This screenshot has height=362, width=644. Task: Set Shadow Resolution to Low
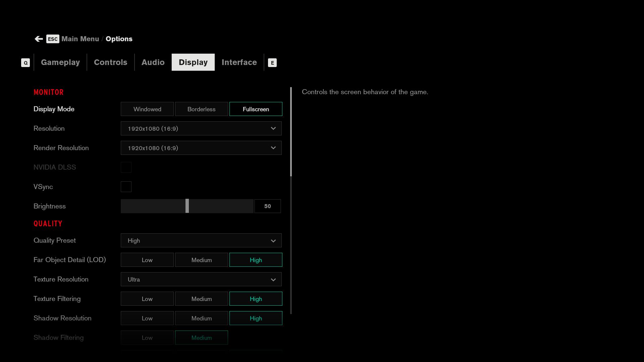coord(147,318)
